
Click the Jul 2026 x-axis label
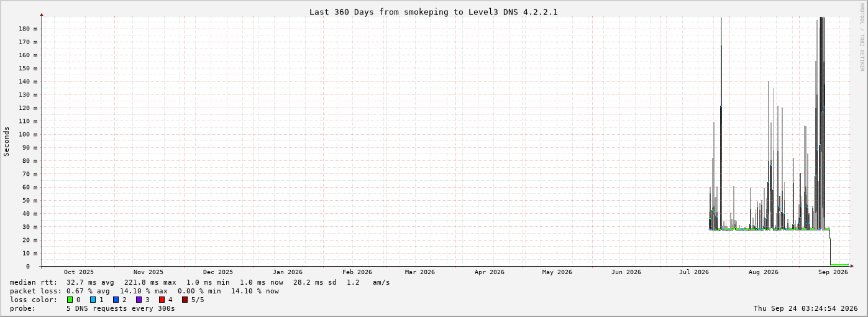coord(694,272)
